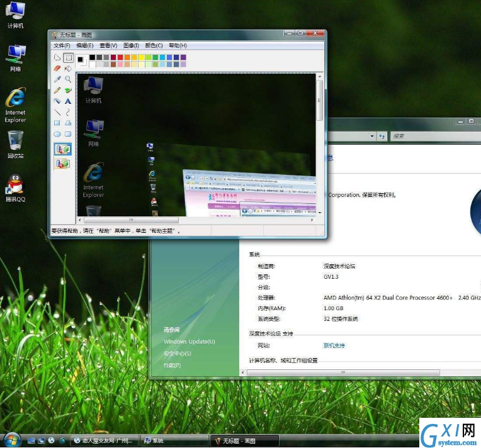The image size is (481, 448).
Task: Select the Magnifier tool in Paint
Action: [x=68, y=79]
